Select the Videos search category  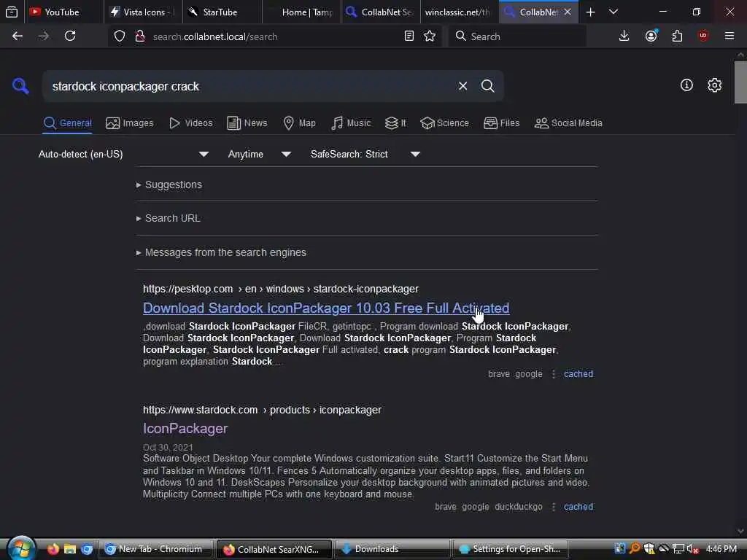point(191,123)
